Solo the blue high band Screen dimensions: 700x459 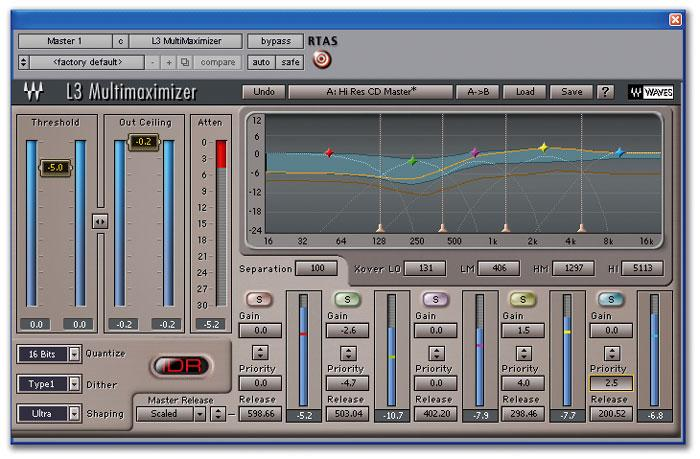[611, 299]
